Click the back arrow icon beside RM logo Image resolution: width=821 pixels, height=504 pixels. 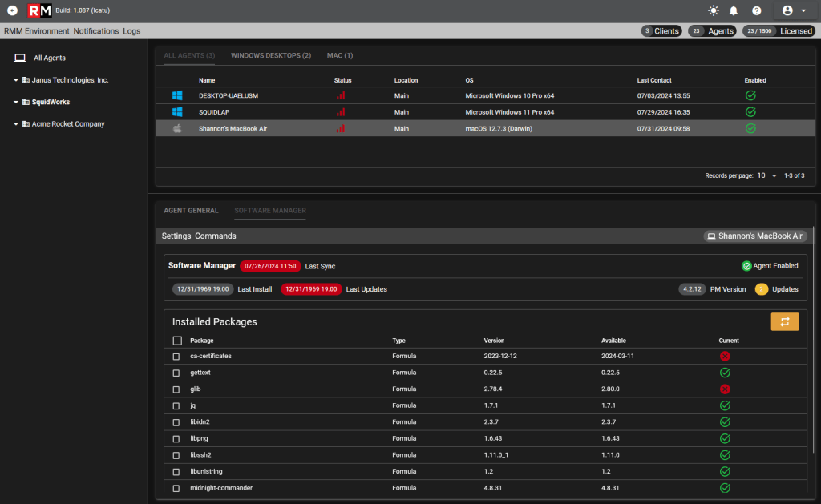[x=12, y=10]
